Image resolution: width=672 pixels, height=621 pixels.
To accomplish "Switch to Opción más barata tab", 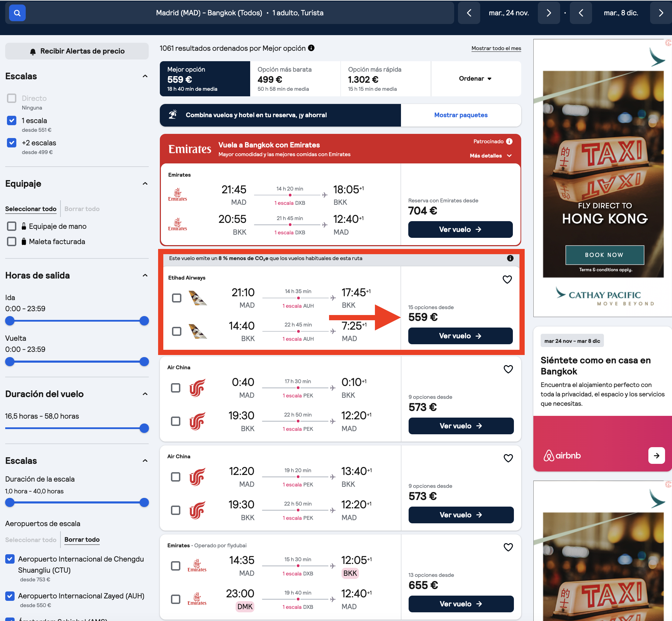I will (x=295, y=79).
